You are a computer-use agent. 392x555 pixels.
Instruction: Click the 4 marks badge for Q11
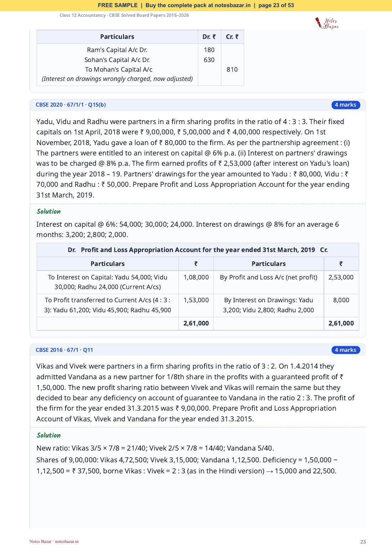(x=346, y=350)
